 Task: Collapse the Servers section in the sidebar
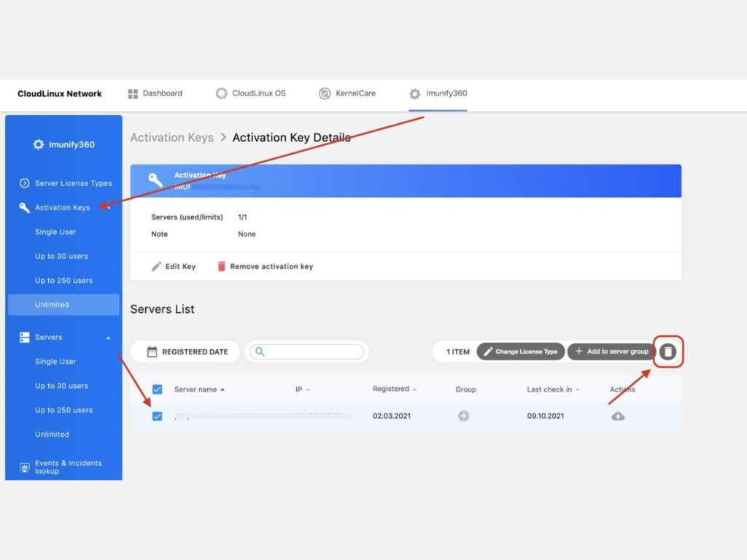click(108, 338)
